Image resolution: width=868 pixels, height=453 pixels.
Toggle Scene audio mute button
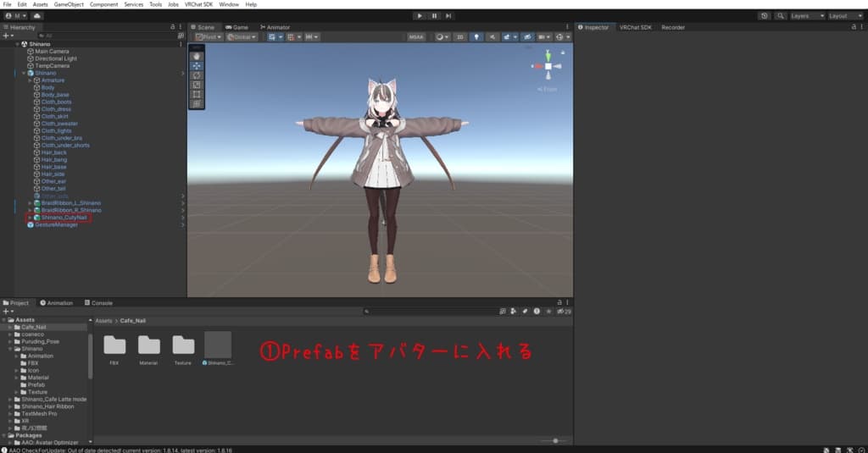coord(492,37)
